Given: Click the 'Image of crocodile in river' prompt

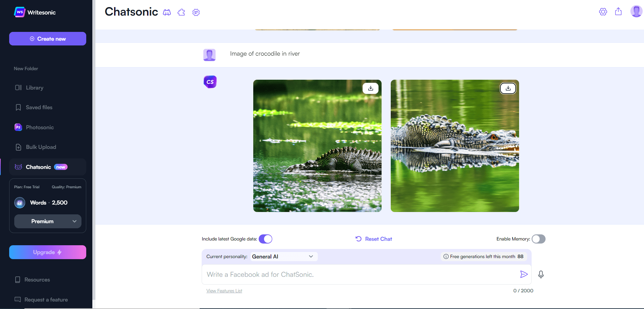Looking at the screenshot, I should pyautogui.click(x=265, y=54).
